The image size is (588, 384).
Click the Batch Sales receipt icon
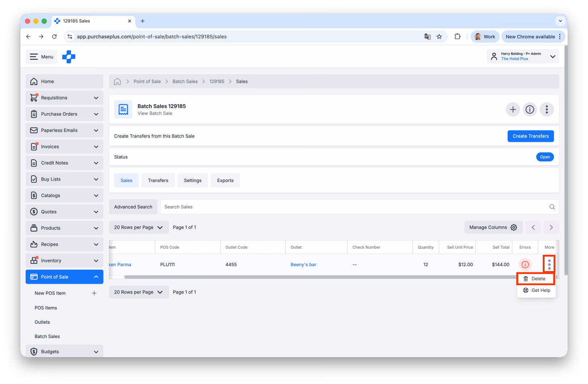pos(123,109)
